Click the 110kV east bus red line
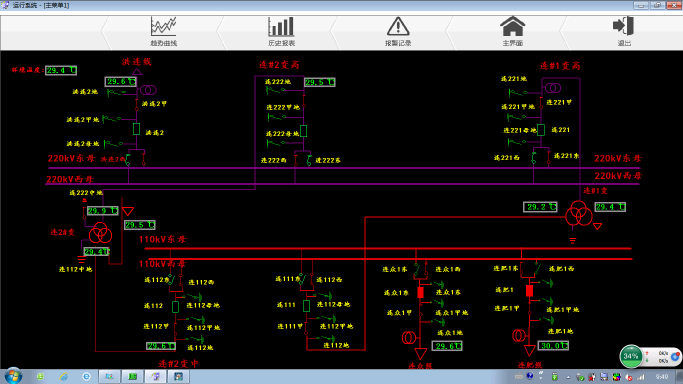 388,249
